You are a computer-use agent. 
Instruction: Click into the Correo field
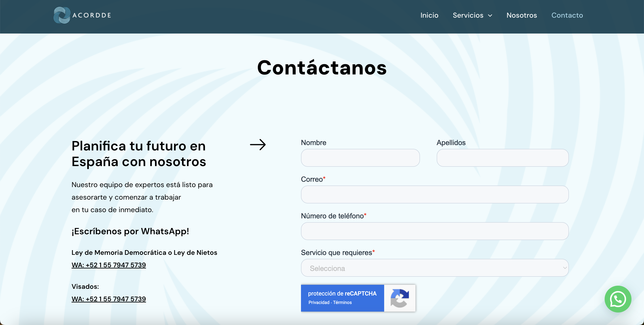coord(435,194)
